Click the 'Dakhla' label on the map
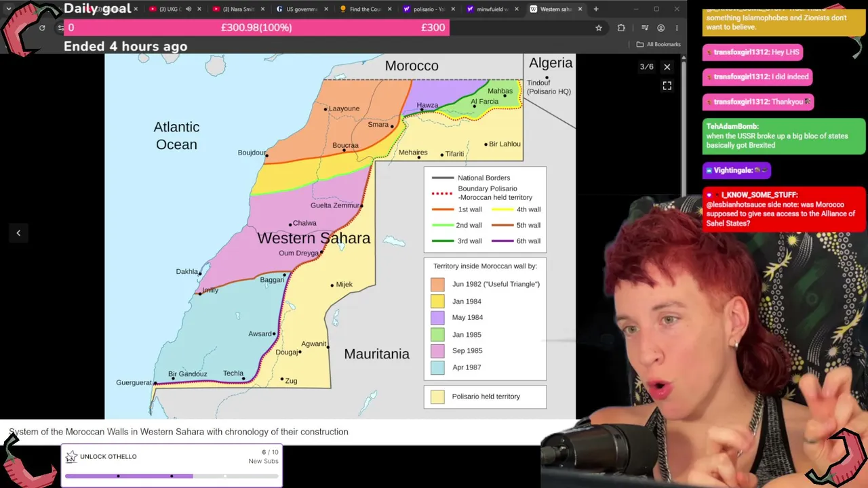 (x=187, y=272)
